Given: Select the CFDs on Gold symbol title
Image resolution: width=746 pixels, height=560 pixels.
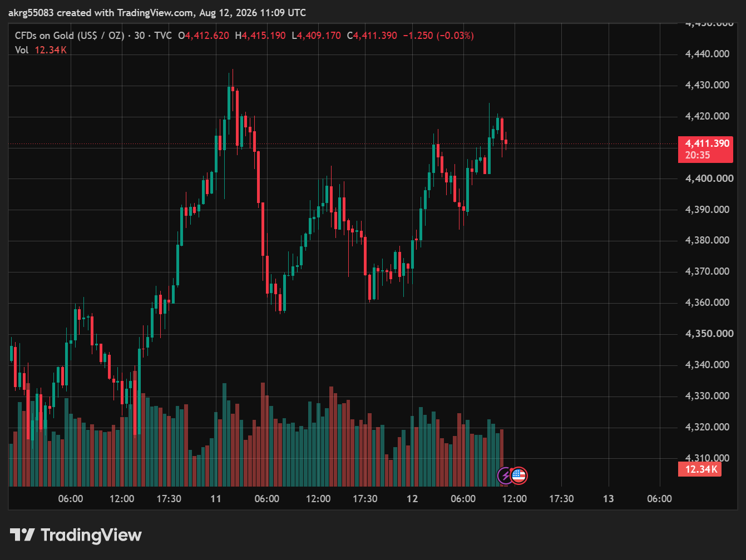Looking at the screenshot, I should pyautogui.click(x=70, y=36).
